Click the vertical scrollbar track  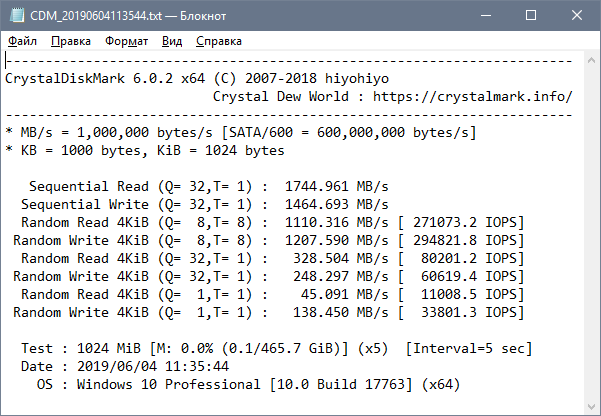(591, 233)
